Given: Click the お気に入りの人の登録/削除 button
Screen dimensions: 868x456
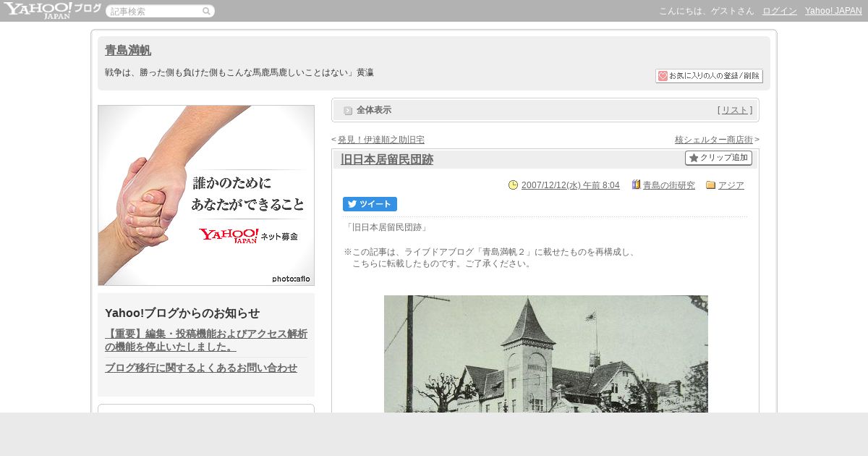Looking at the screenshot, I should (x=709, y=76).
